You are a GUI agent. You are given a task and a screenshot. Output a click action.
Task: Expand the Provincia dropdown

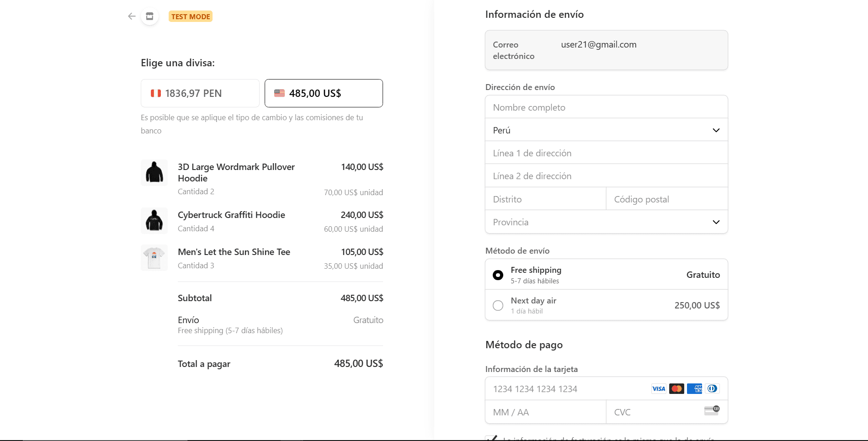[606, 222]
